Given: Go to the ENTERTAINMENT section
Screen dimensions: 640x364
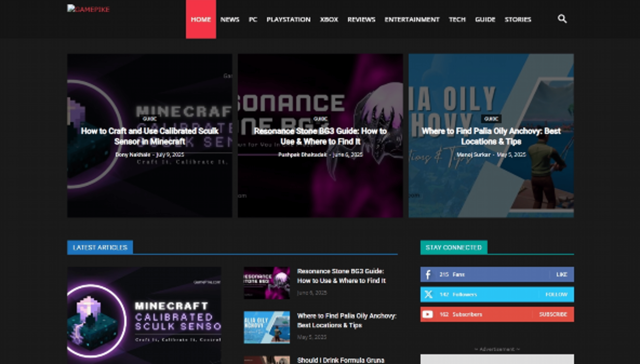Looking at the screenshot, I should click(412, 19).
